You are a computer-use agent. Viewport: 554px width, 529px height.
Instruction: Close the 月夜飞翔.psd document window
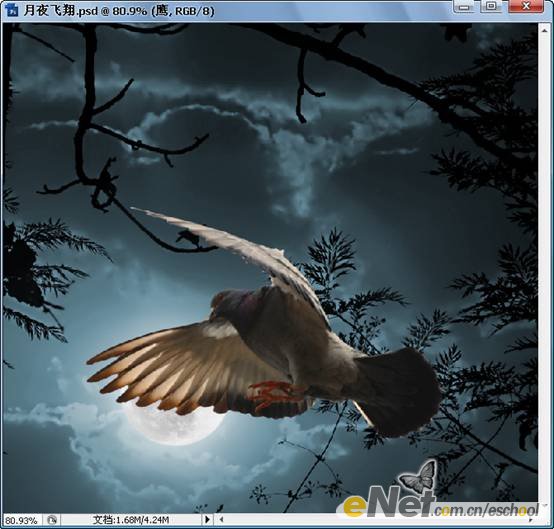click(526, 6)
